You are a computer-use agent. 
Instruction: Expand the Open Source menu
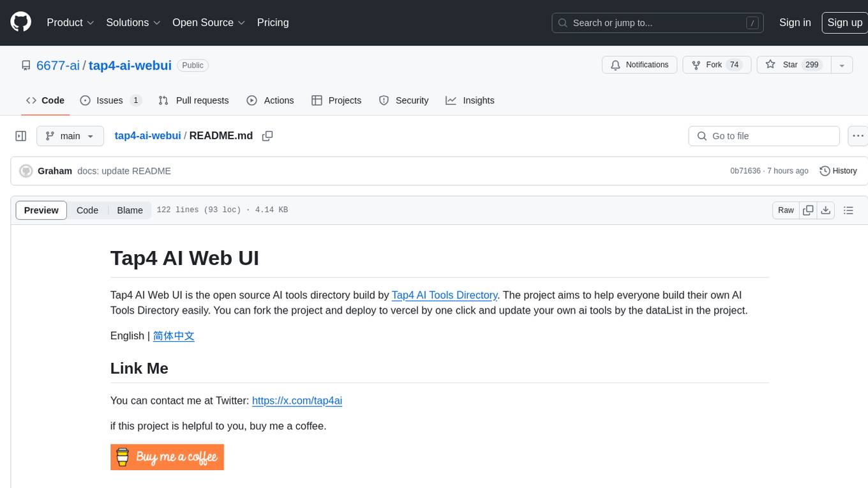[209, 22]
